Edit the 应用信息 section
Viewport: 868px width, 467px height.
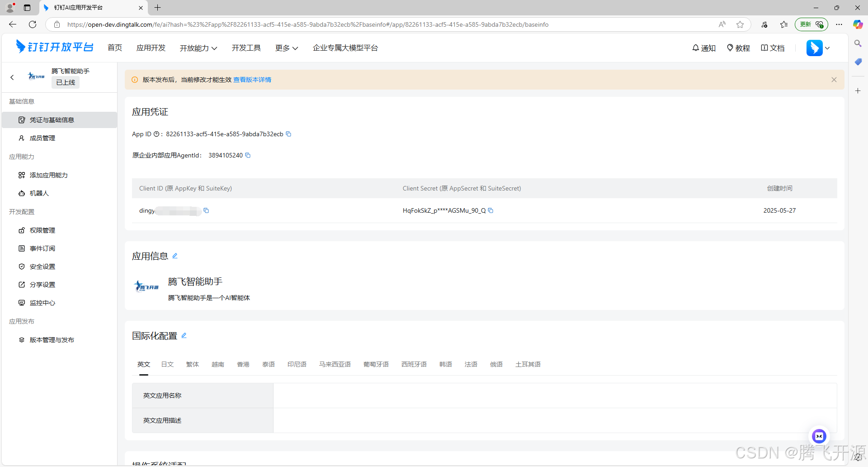pos(175,256)
